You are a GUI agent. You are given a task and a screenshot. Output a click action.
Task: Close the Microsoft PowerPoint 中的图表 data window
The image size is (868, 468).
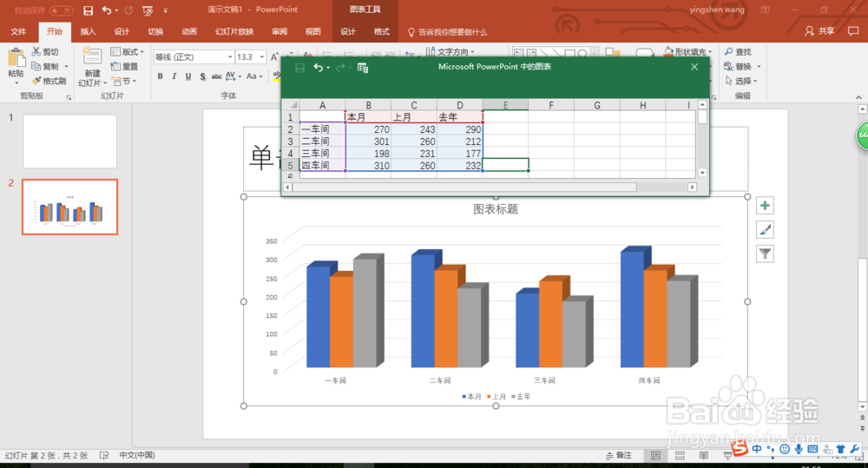[x=694, y=67]
